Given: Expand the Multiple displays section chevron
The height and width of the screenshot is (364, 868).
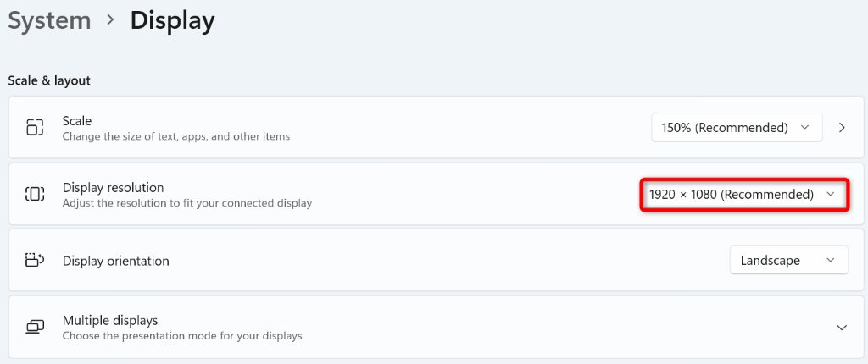Looking at the screenshot, I should coord(842,327).
